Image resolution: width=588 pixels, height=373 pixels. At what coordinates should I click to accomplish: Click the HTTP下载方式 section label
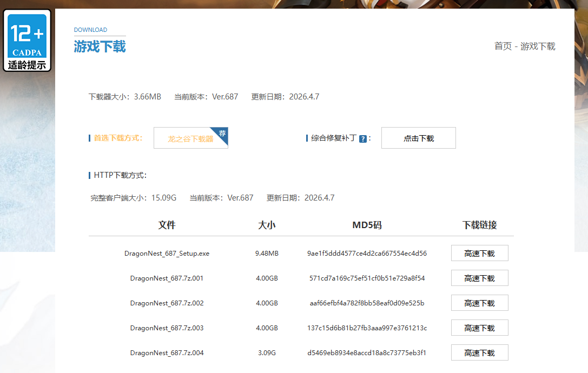coord(120,175)
